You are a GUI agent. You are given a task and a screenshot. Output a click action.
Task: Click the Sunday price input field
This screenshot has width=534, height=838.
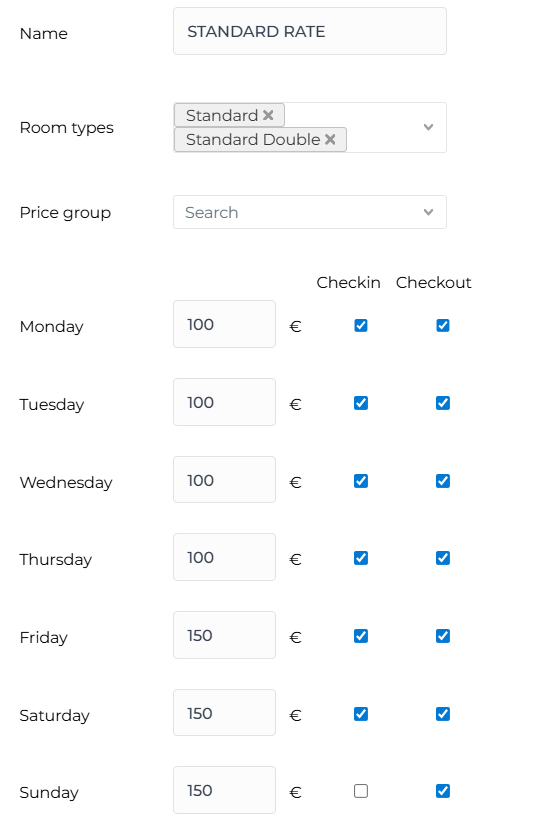point(225,790)
